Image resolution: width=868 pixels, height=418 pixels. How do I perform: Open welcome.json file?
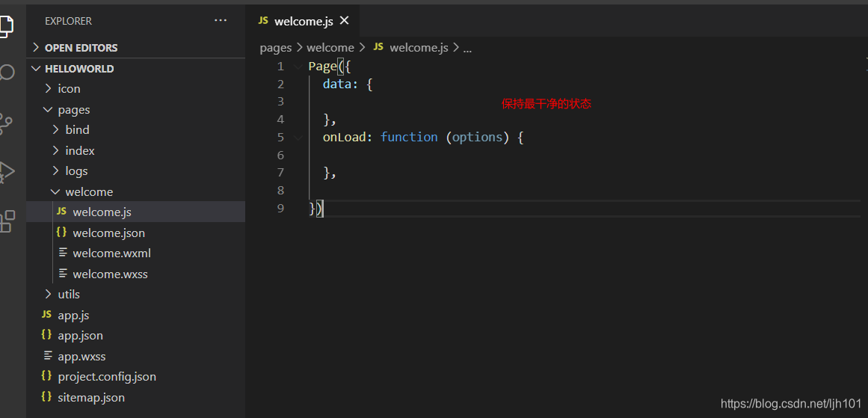[135, 233]
